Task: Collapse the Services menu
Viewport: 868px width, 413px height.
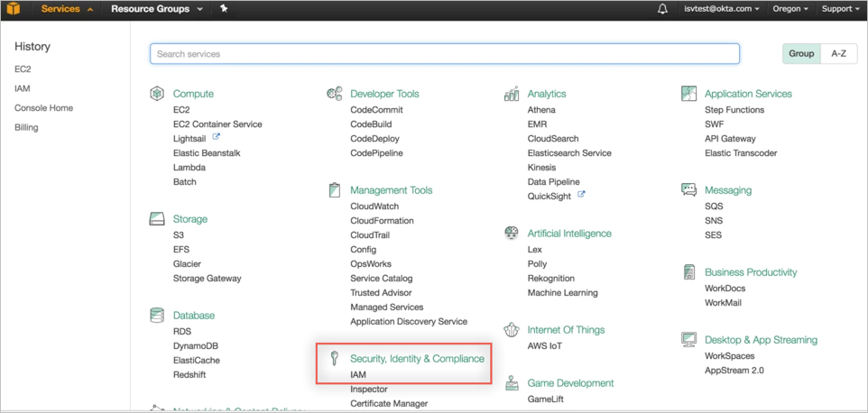Action: coord(67,9)
